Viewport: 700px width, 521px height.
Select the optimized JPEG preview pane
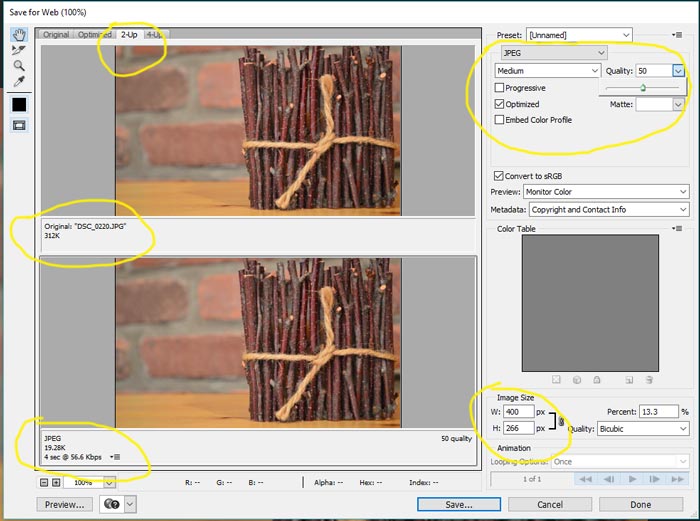click(258, 342)
